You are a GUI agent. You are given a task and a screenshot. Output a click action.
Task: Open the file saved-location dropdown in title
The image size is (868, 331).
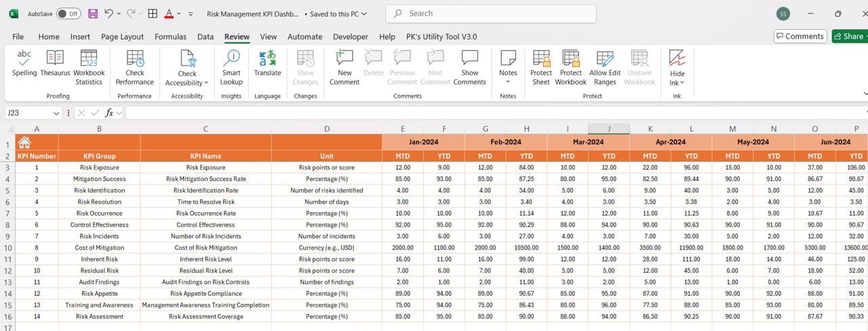click(x=365, y=14)
